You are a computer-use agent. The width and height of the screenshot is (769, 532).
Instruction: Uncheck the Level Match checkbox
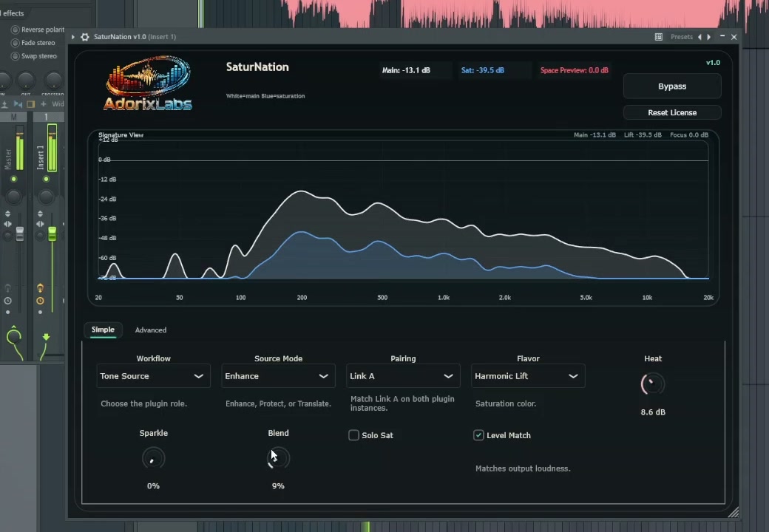[478, 435]
